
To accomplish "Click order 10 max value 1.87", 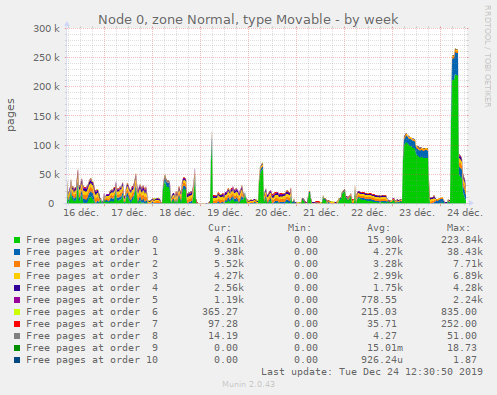I will coord(465,360).
